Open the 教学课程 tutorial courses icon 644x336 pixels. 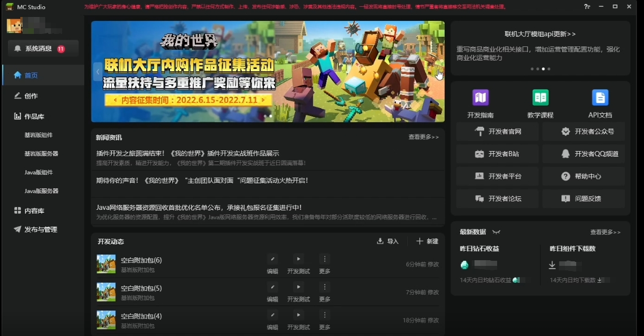coord(540,98)
